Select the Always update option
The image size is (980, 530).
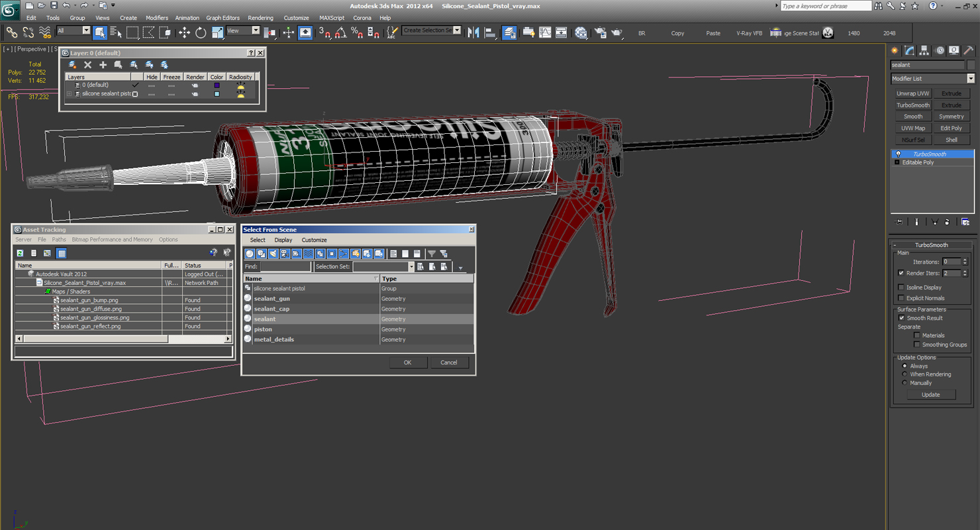coord(905,366)
